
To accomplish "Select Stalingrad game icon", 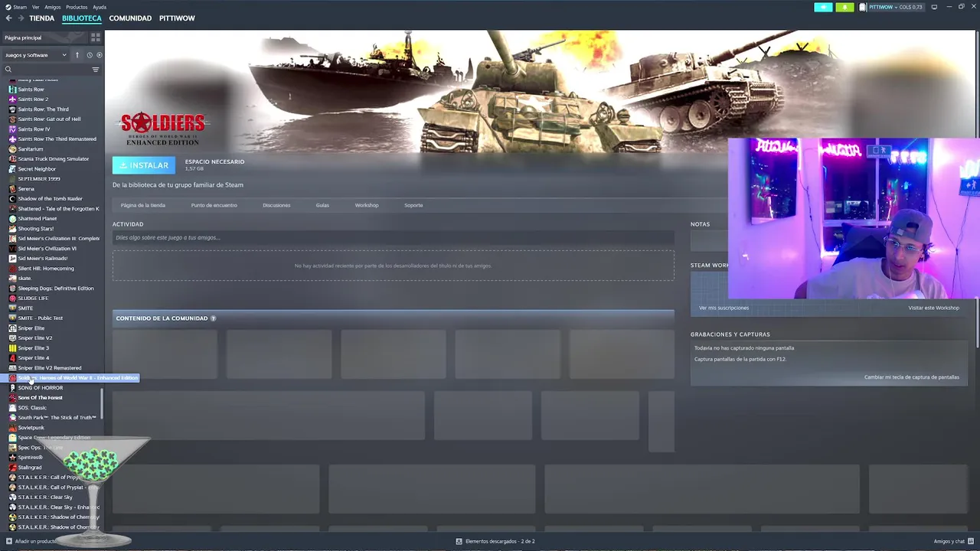I will [x=12, y=468].
